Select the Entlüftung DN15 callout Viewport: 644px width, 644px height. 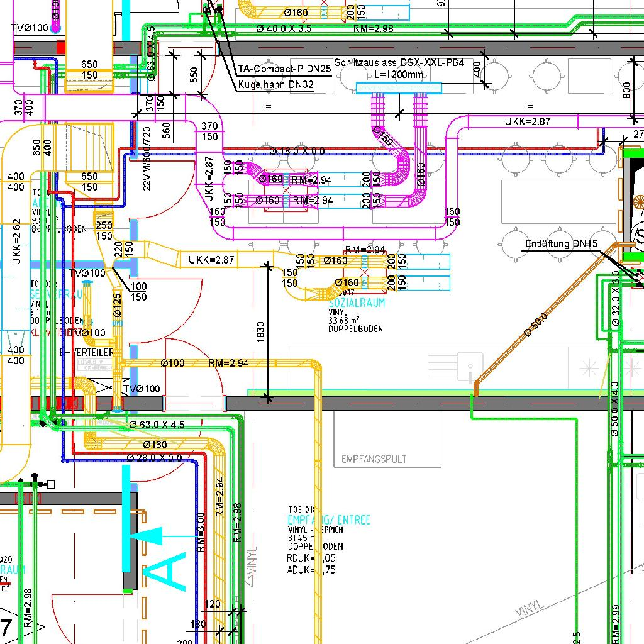[561, 243]
